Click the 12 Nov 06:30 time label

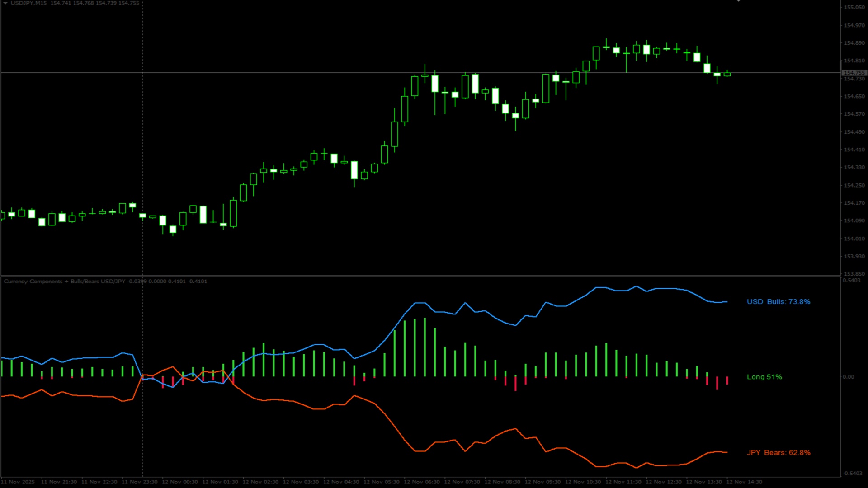tap(421, 482)
